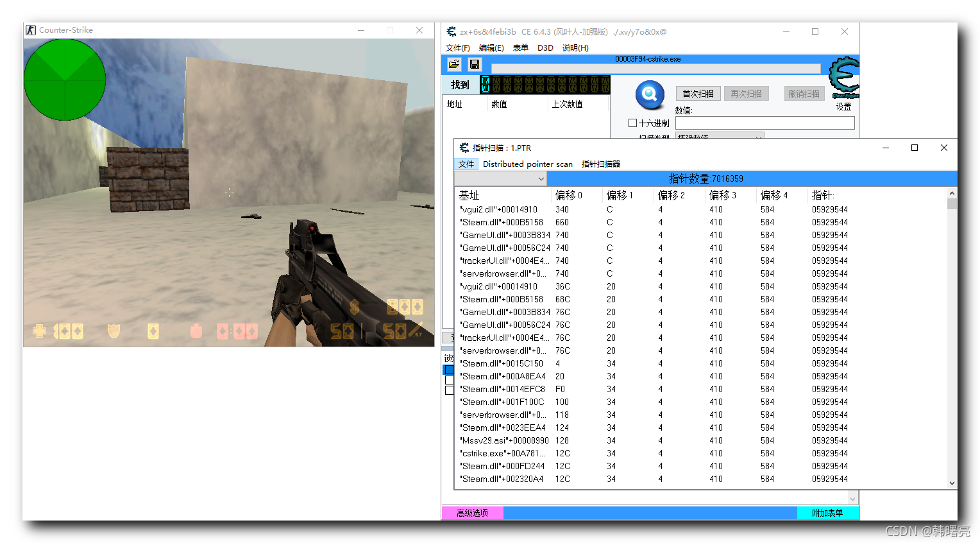Image resolution: width=980 pixels, height=543 pixels.
Task: Open 文件(F) menu in Cheat Engine
Action: 457,48
